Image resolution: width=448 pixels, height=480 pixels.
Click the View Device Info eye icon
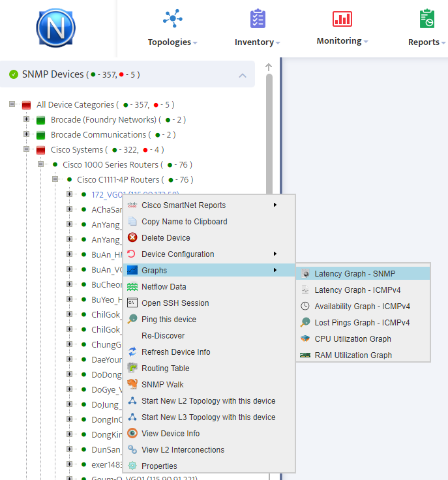point(132,433)
